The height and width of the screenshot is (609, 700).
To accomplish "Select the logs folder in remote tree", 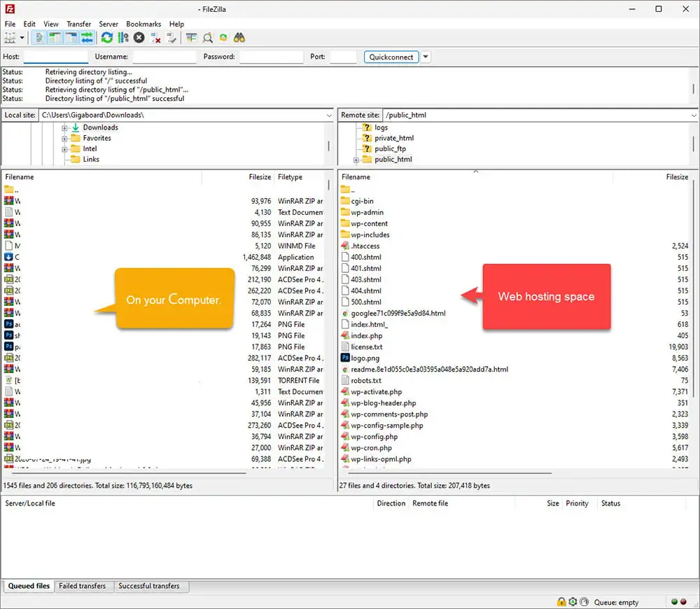I will click(x=381, y=127).
